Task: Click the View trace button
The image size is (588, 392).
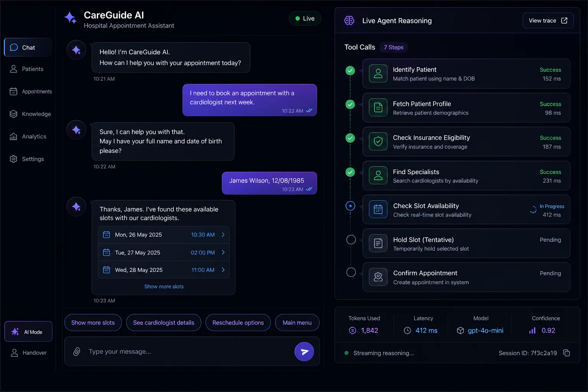Action: (548, 21)
